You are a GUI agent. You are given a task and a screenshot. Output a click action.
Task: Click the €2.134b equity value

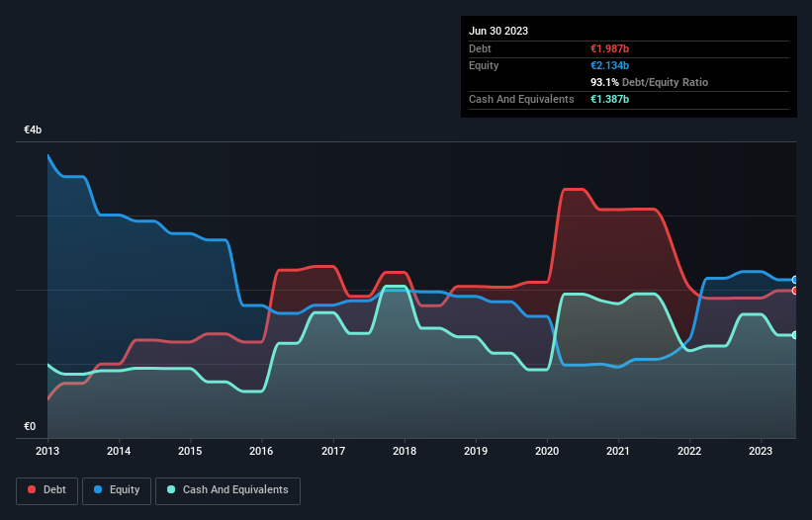609,65
